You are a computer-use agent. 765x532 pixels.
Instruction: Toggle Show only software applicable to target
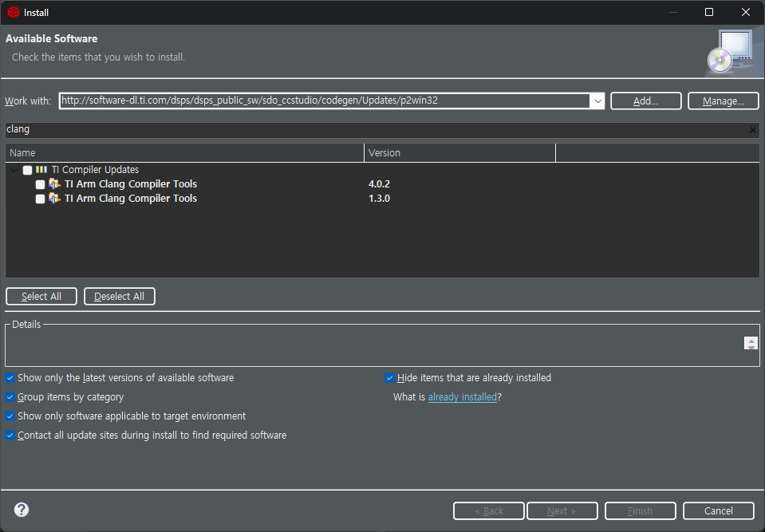click(x=10, y=416)
